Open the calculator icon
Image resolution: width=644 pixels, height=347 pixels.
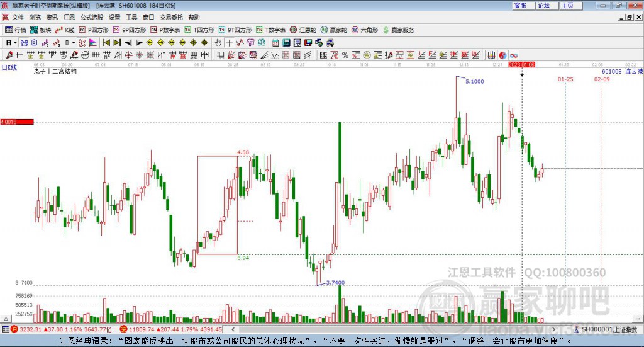(x=286, y=42)
